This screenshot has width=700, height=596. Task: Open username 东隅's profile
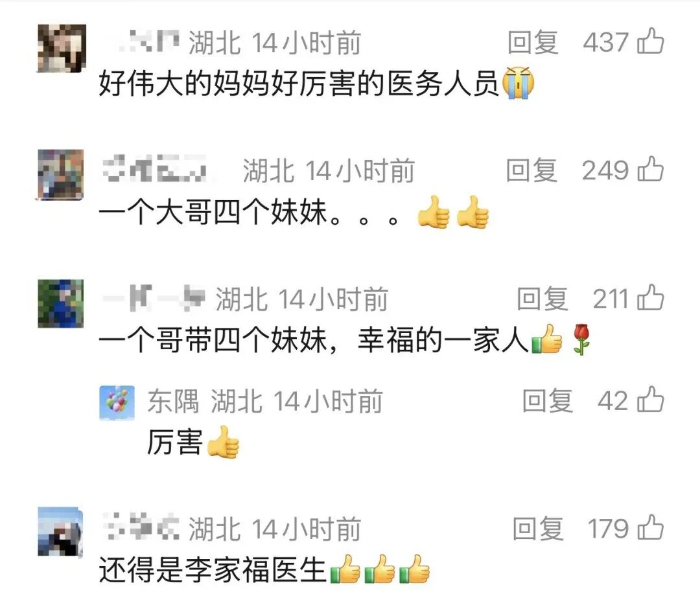[x=173, y=400]
